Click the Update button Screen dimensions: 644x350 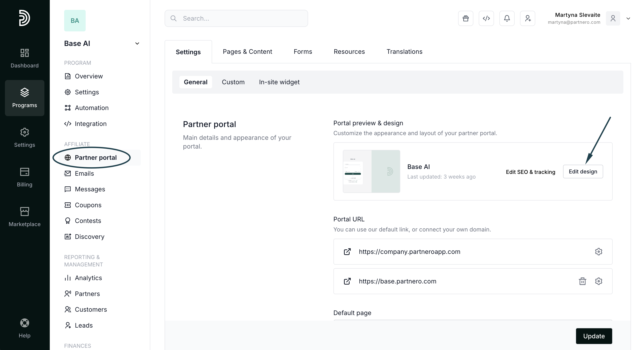(594, 336)
